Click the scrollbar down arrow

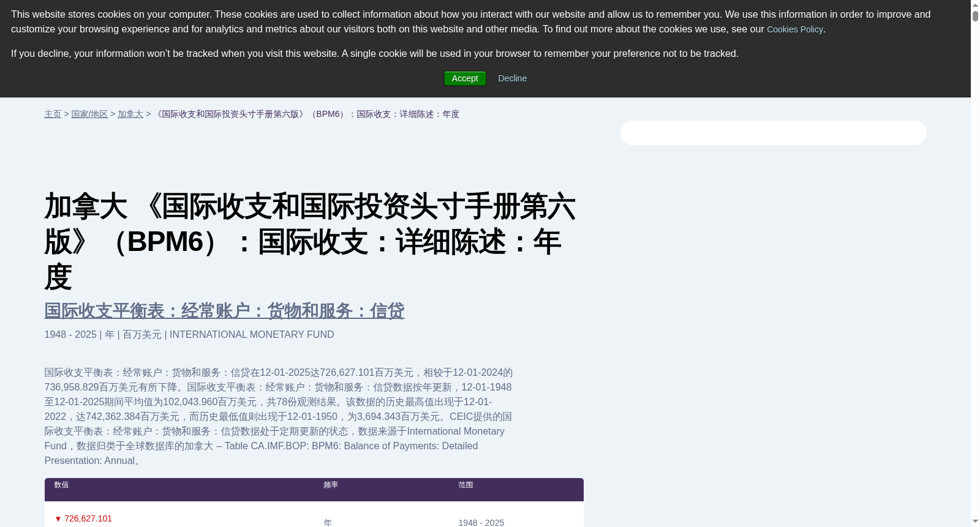point(975,521)
